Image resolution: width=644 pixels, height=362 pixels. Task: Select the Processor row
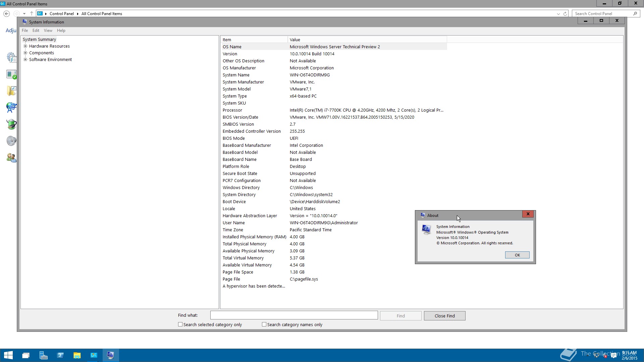(x=334, y=110)
